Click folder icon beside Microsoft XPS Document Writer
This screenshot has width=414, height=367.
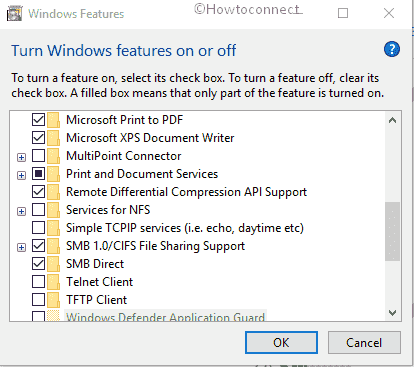(53, 138)
